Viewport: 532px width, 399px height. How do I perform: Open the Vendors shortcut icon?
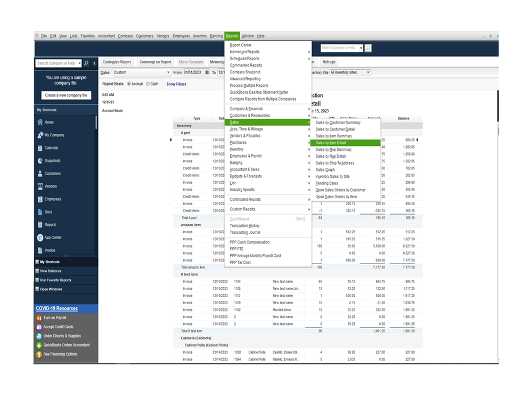pos(40,186)
